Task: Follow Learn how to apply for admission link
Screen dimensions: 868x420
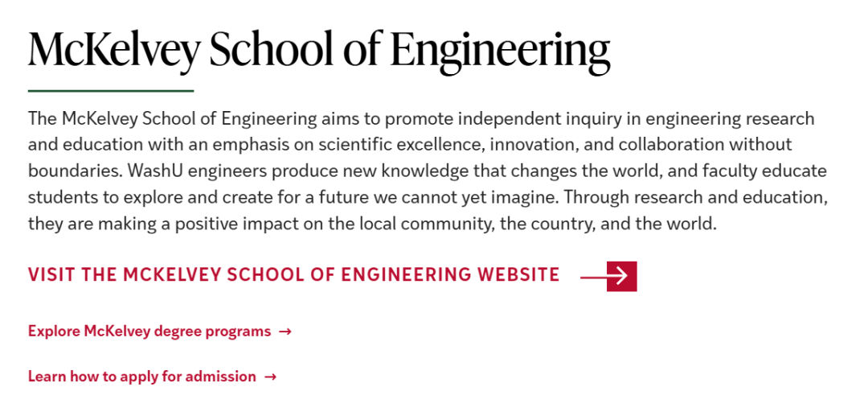Action: (x=141, y=377)
